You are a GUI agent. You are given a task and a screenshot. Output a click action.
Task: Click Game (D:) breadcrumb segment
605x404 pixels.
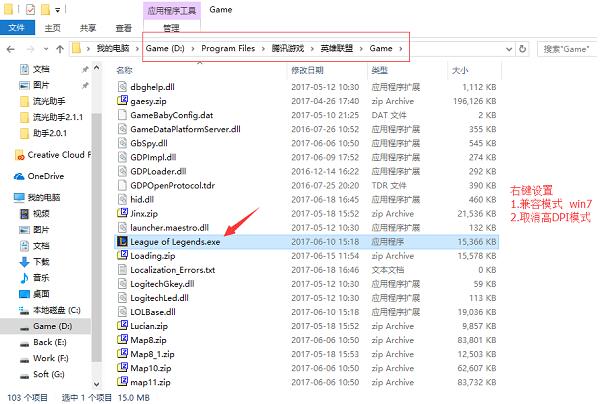(165, 48)
